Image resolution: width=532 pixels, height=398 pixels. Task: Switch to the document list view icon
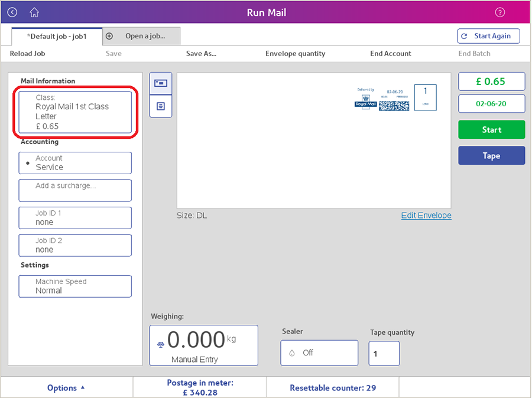point(160,106)
